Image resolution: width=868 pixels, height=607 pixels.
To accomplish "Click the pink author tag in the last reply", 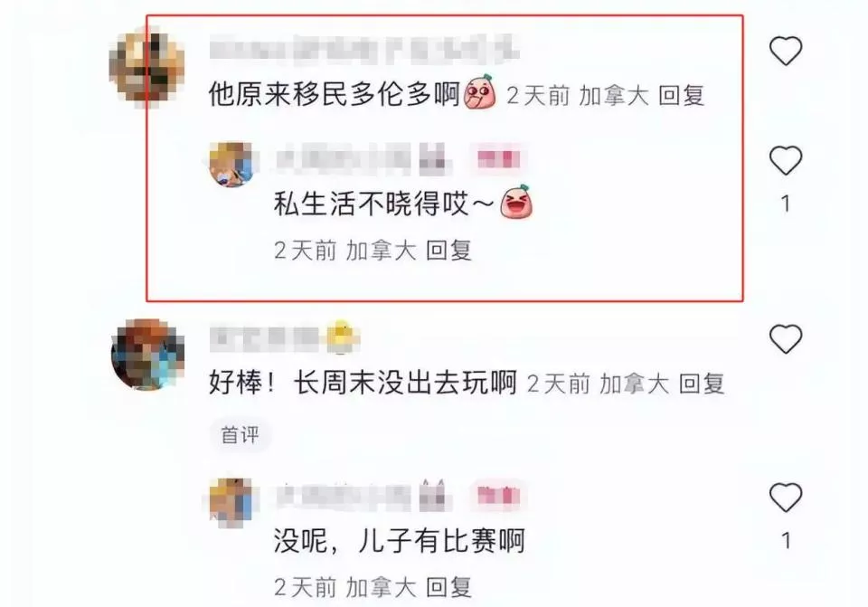I will click(x=498, y=496).
